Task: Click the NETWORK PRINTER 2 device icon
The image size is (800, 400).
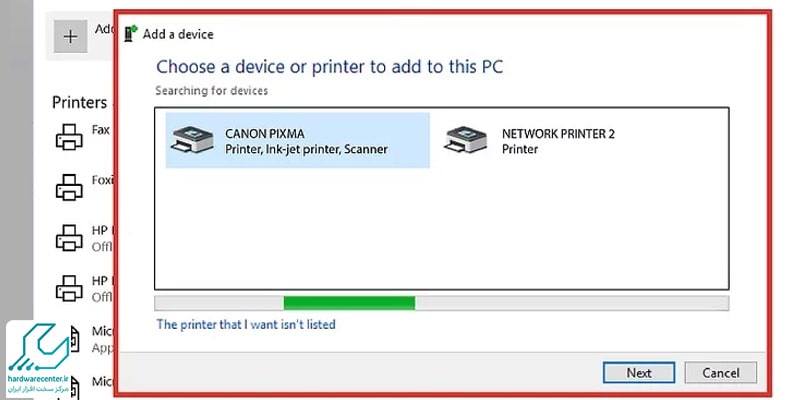Action: click(465, 140)
